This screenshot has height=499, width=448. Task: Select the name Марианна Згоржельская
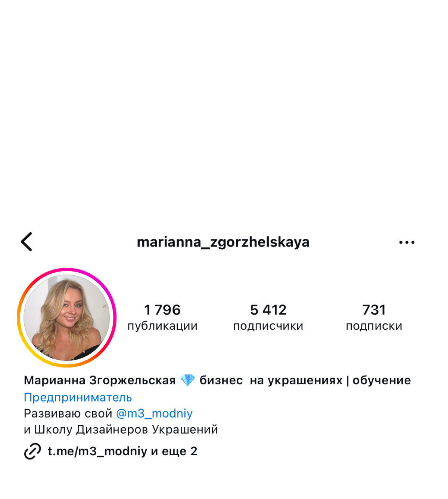click(100, 380)
